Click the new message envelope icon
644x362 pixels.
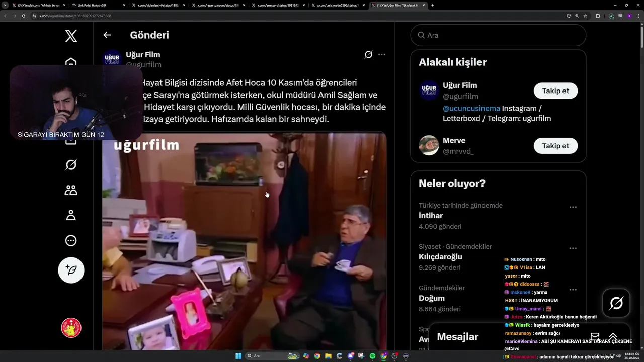coord(595,336)
